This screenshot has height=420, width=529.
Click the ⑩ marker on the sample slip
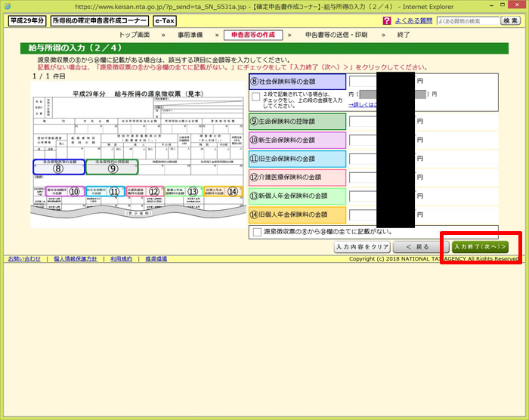(x=75, y=192)
